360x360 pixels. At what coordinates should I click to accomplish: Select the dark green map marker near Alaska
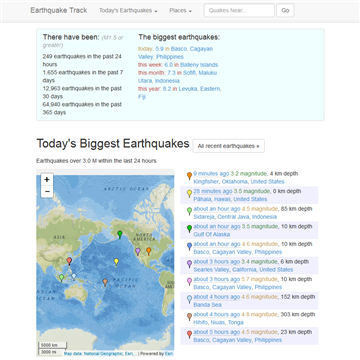pyautogui.click(x=120, y=235)
